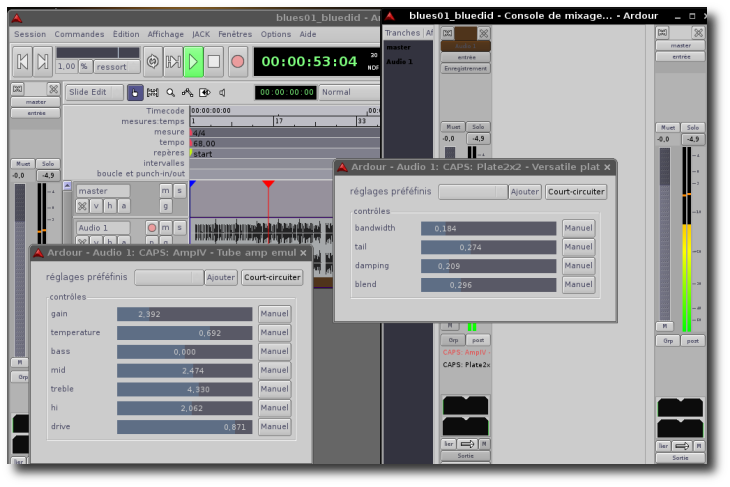
Task: Select the zoom magnifier tool
Action: 171,93
